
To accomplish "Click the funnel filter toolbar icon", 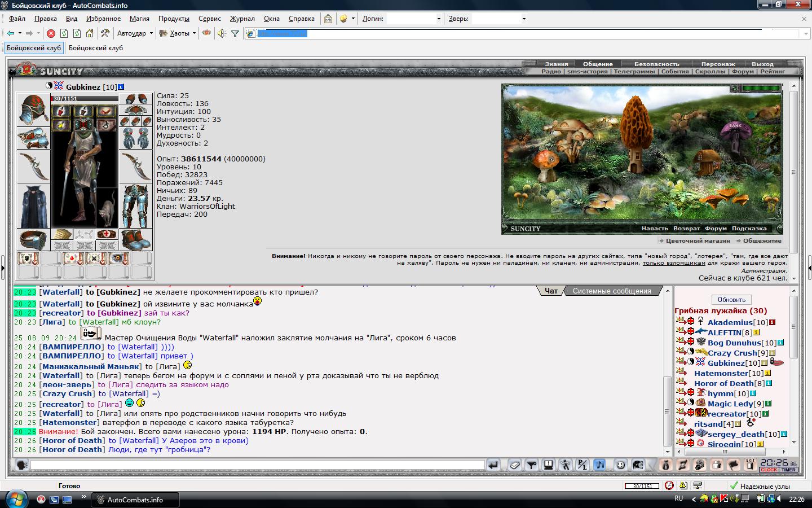I will 235,33.
